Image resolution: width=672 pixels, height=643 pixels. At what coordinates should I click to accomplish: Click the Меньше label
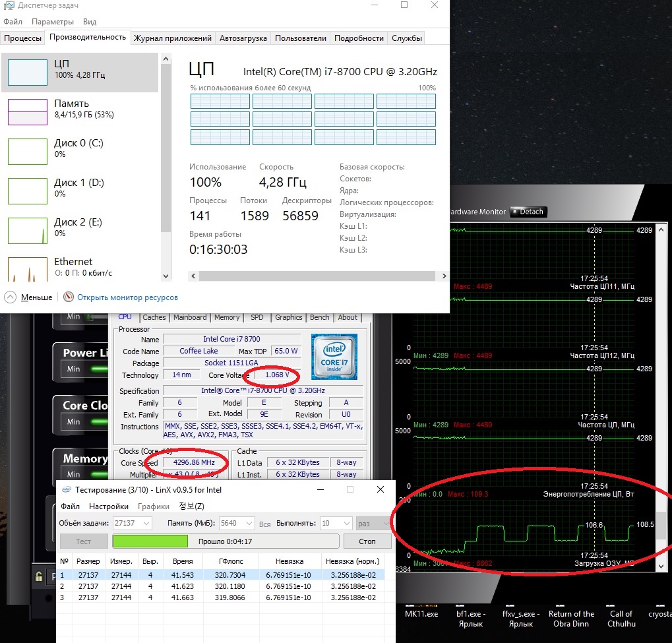pyautogui.click(x=36, y=297)
